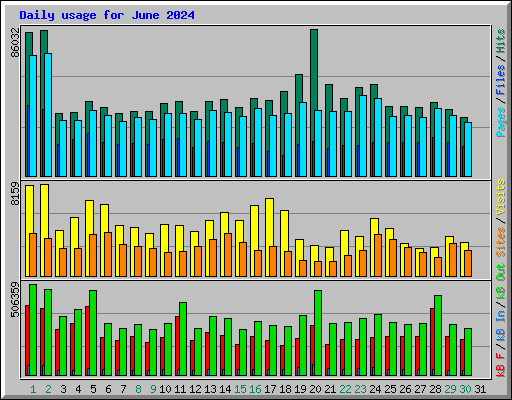This screenshot has height=400, width=512.
Task: Click day label 25 on the x-axis
Action: click(390, 389)
